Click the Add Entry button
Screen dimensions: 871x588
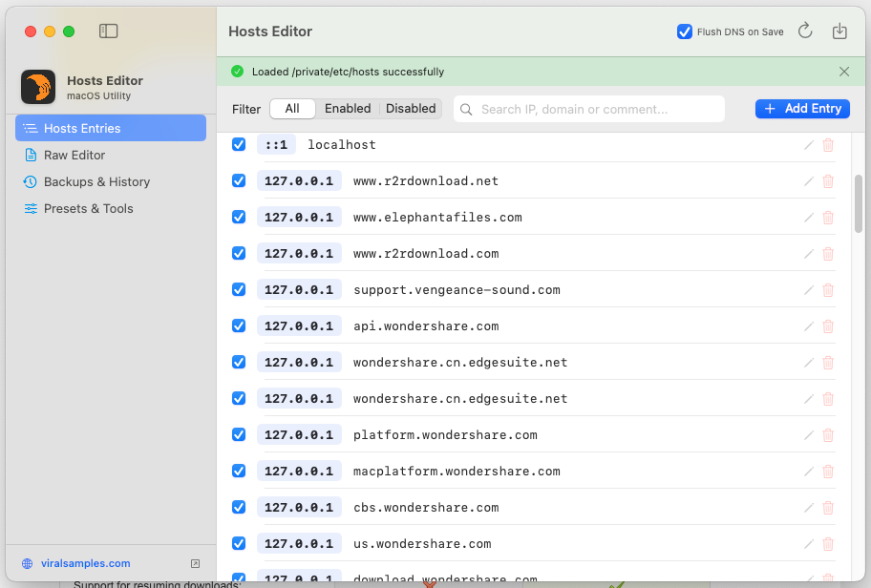click(802, 109)
